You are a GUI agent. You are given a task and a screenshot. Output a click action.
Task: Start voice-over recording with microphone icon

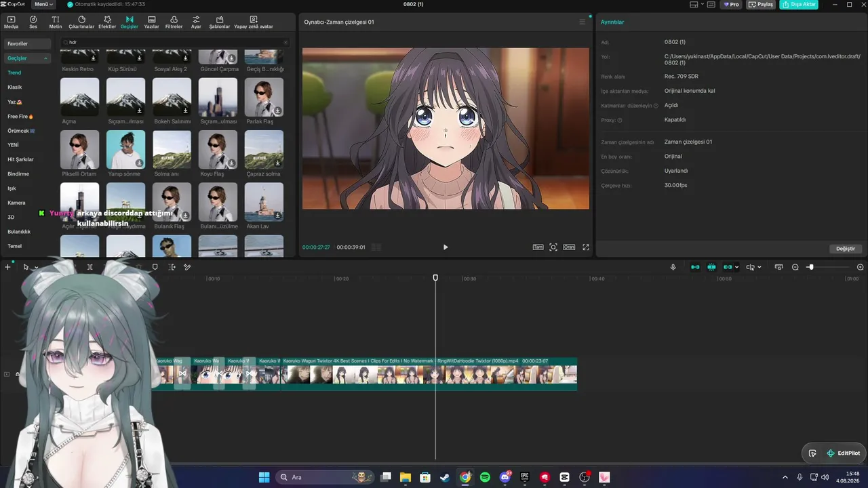pos(673,267)
